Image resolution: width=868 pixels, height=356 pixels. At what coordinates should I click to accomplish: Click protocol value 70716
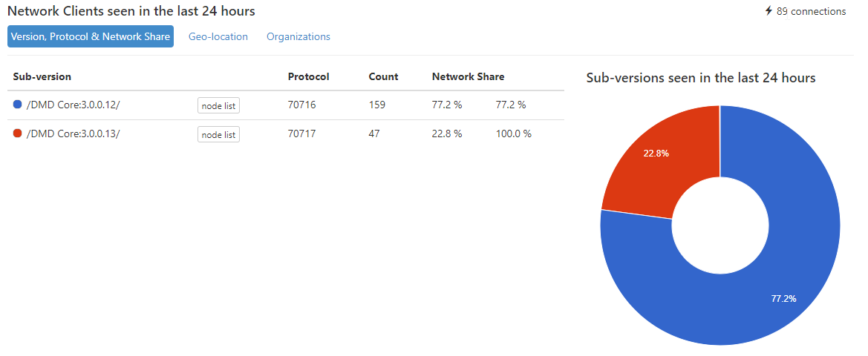301,105
